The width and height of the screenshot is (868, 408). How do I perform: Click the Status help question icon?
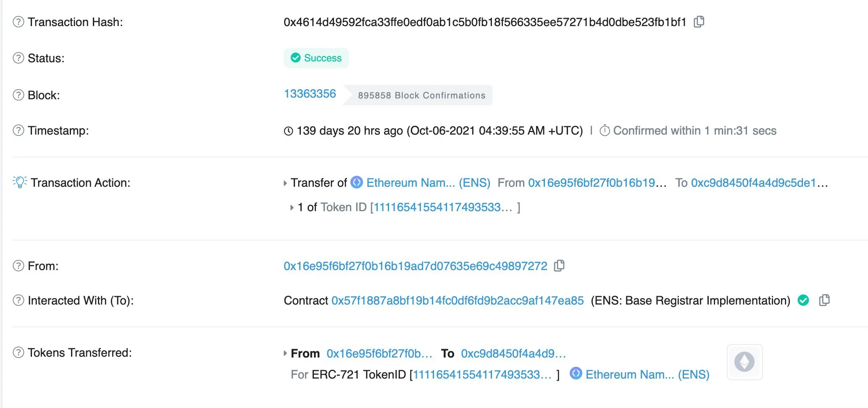coord(18,58)
